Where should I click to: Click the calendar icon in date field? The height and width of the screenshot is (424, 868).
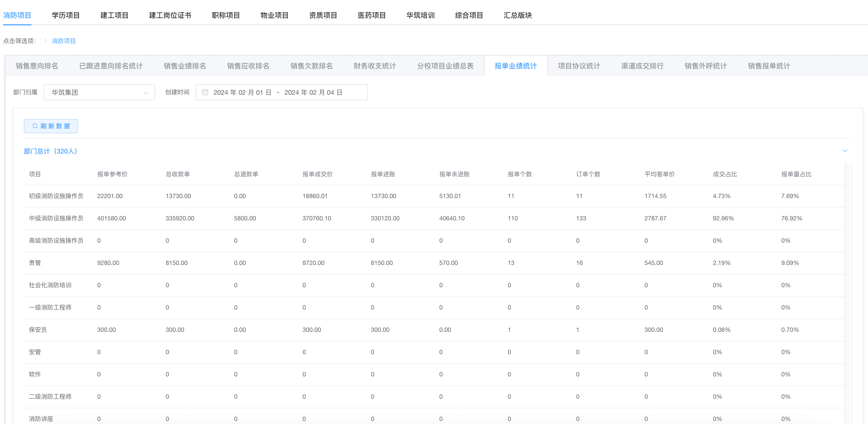[204, 92]
